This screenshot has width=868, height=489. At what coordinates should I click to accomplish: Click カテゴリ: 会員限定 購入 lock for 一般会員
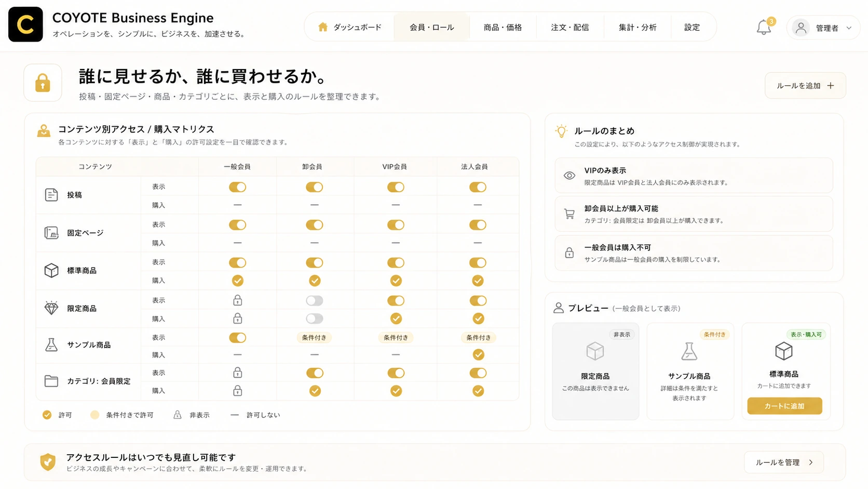click(x=238, y=390)
